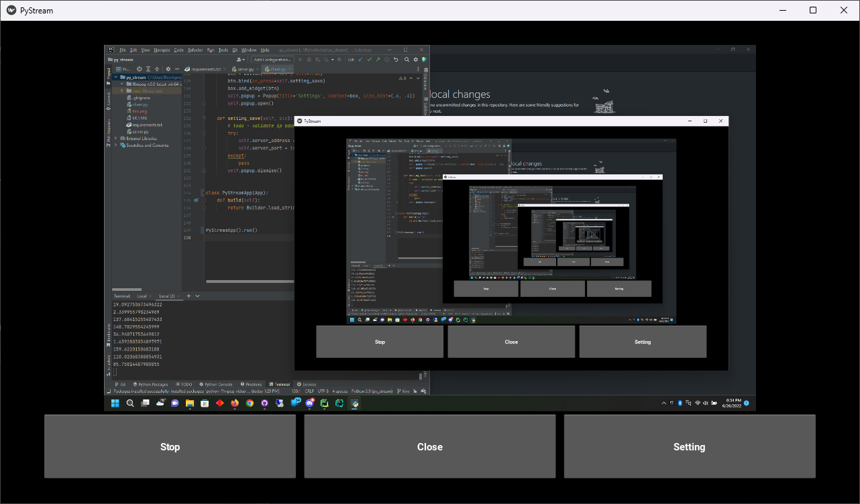Open the File menu in streamed PyCharm

123,50
